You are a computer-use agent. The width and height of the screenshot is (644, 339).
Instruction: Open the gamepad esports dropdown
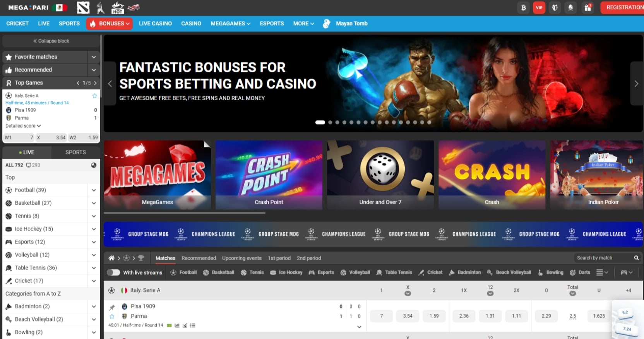tap(627, 272)
